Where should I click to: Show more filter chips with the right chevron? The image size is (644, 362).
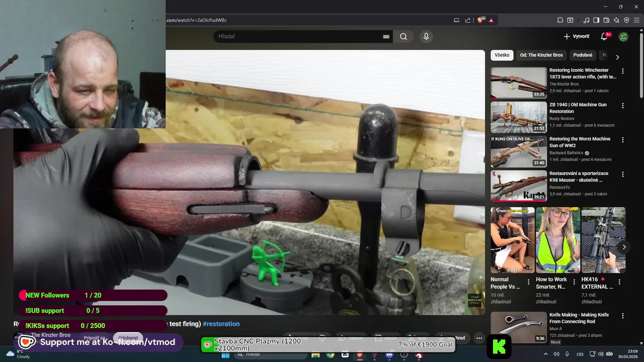[617, 57]
